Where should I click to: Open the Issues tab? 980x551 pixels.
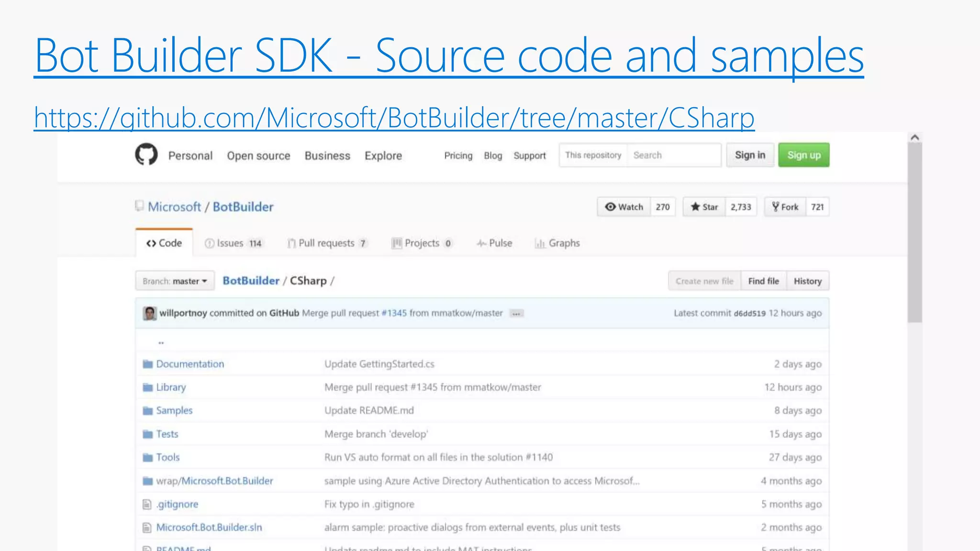[234, 243]
